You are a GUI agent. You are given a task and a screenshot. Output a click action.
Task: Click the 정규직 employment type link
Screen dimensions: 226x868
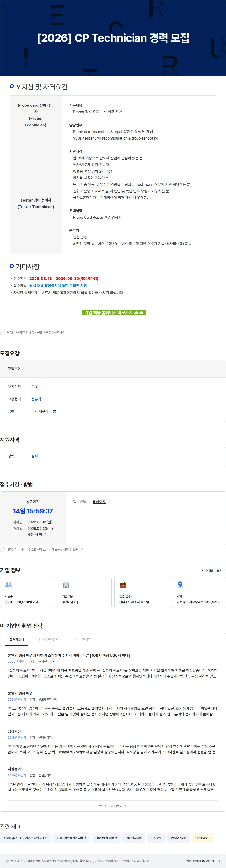36,399
